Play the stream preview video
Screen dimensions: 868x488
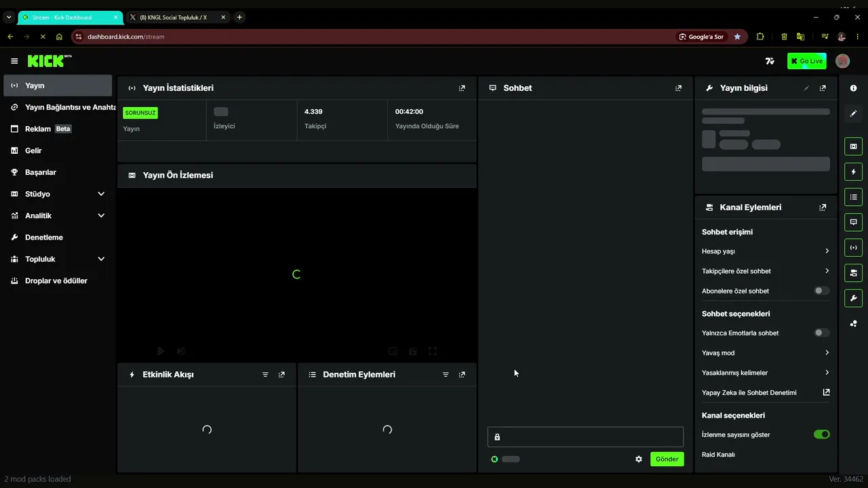[x=161, y=351]
